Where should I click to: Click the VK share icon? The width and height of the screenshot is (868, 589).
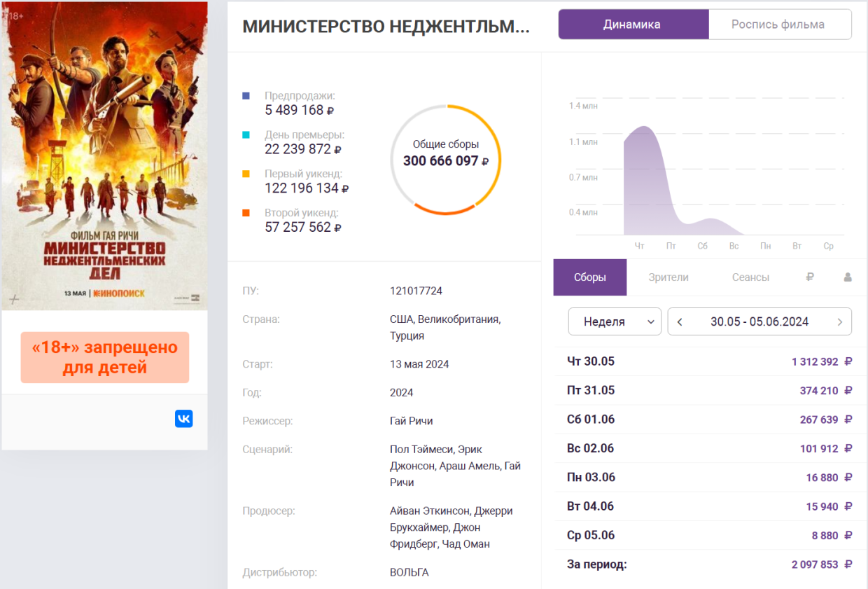click(183, 419)
